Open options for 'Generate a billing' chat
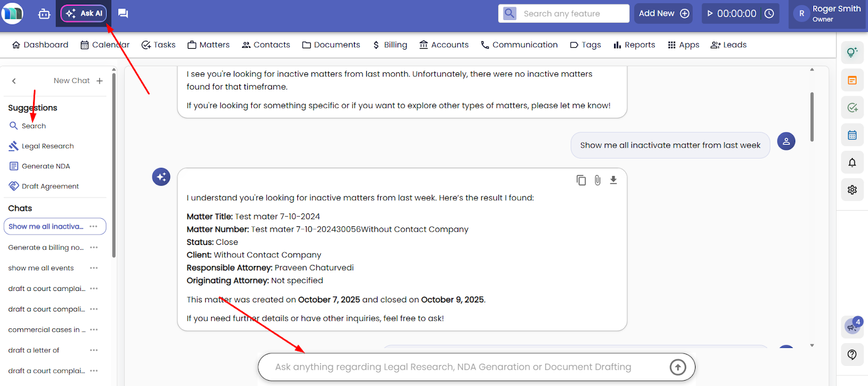This screenshot has height=386, width=868. point(94,248)
